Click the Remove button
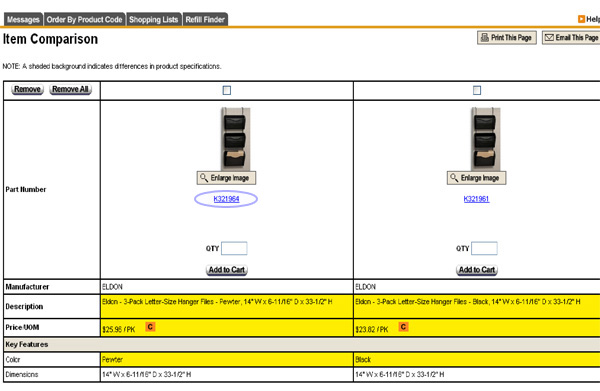 click(x=27, y=89)
